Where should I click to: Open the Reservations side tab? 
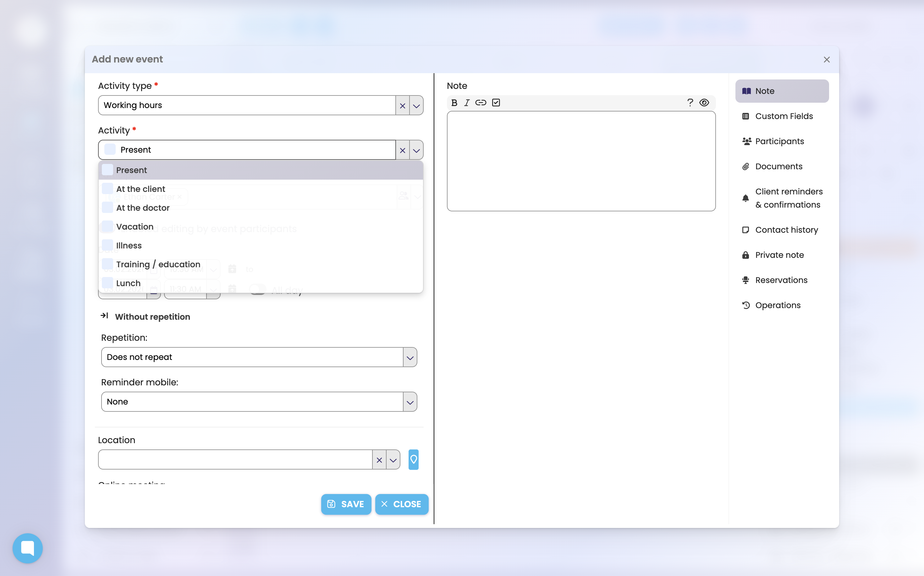(x=781, y=280)
